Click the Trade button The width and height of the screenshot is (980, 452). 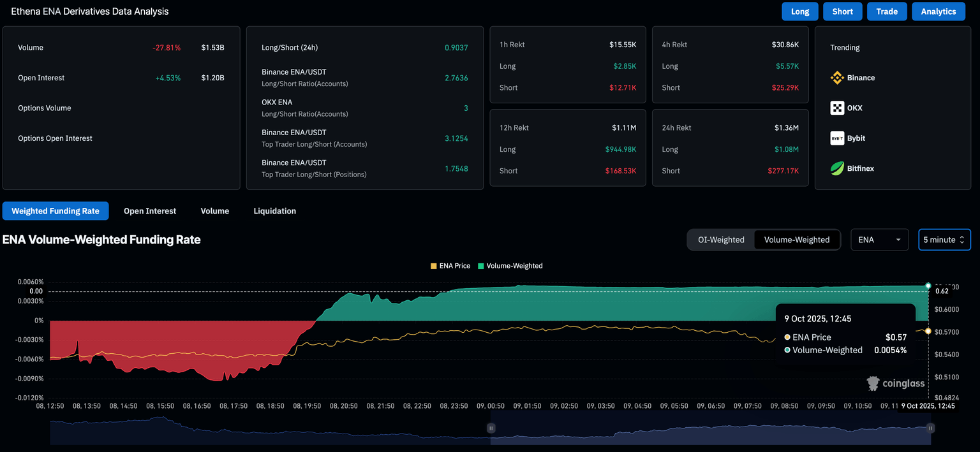point(886,11)
